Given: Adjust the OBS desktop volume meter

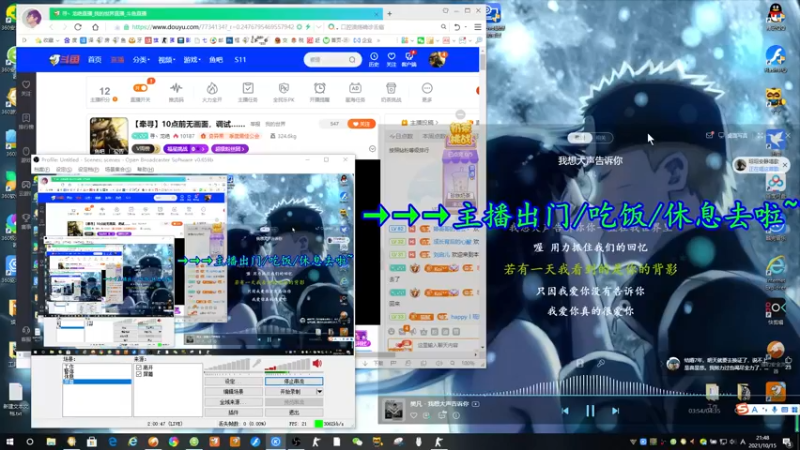Looking at the screenshot, I should [x=287, y=365].
